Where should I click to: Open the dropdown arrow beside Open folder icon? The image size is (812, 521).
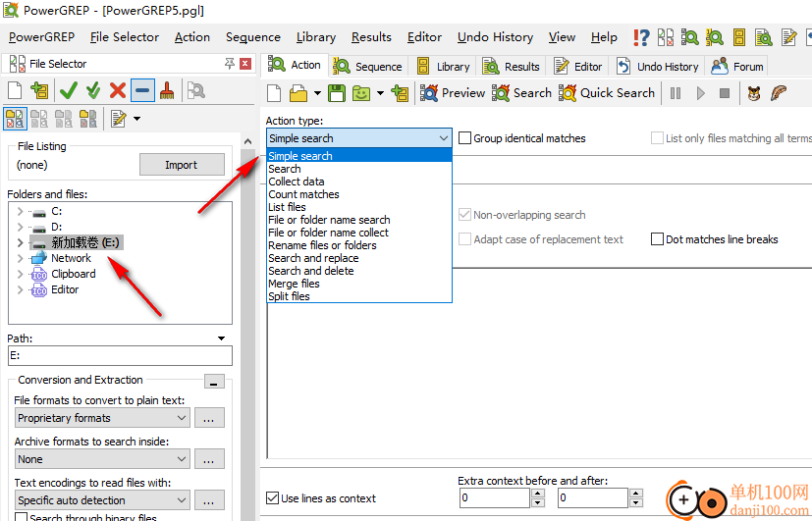tap(317, 93)
